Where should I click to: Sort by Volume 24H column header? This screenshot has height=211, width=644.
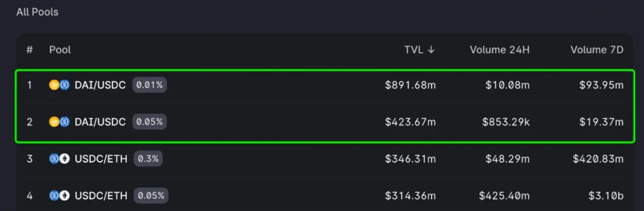499,50
